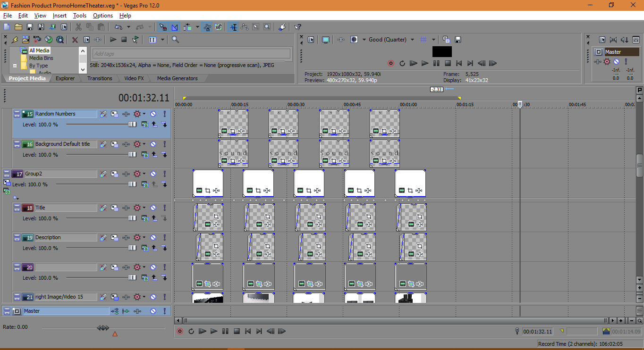Open Track FX on Background Default title track
The image size is (644, 350).
[126, 144]
